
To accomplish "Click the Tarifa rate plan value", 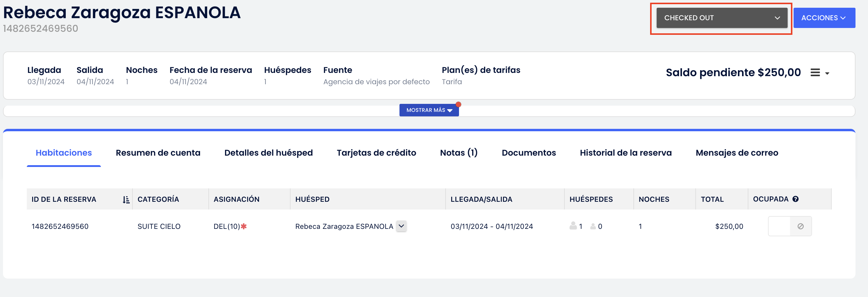I will [452, 82].
